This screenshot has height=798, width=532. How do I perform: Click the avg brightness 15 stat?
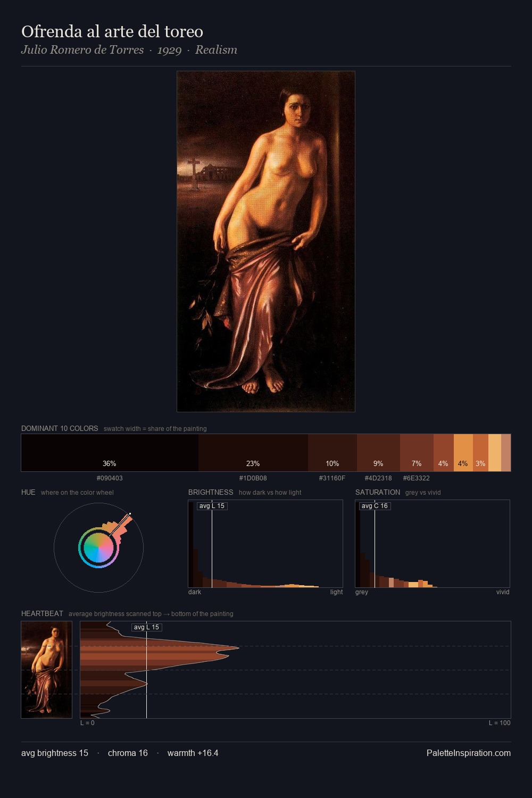(55, 753)
